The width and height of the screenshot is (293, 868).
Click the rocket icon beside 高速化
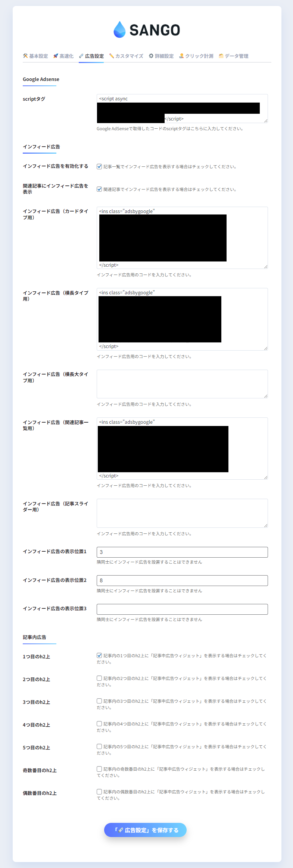click(56, 56)
